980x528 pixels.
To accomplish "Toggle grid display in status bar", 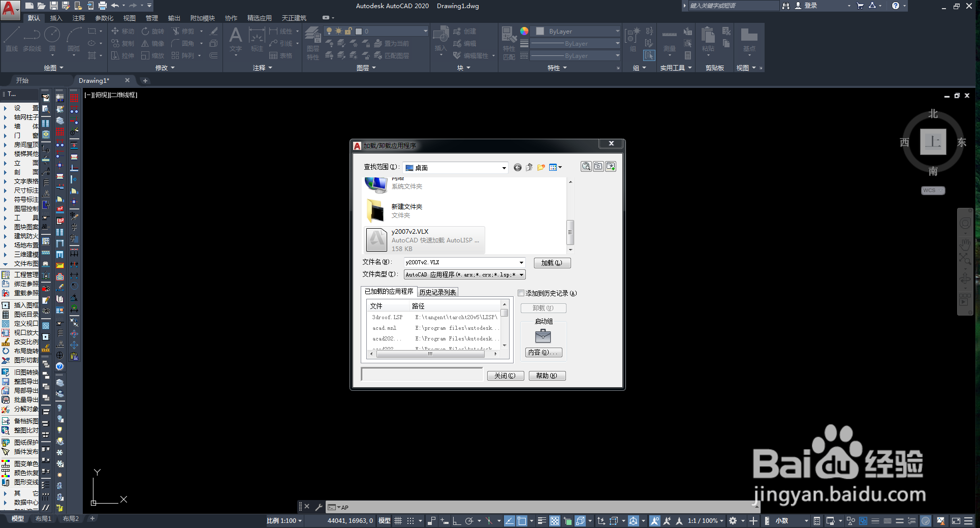I will click(398, 520).
